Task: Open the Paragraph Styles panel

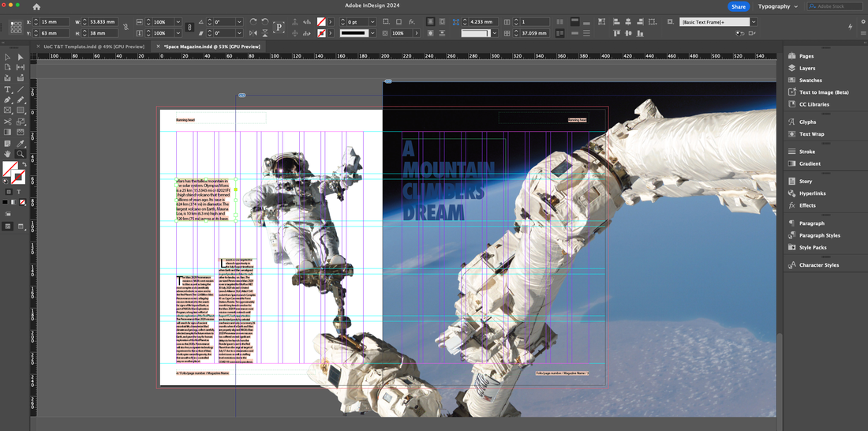Action: (x=819, y=235)
